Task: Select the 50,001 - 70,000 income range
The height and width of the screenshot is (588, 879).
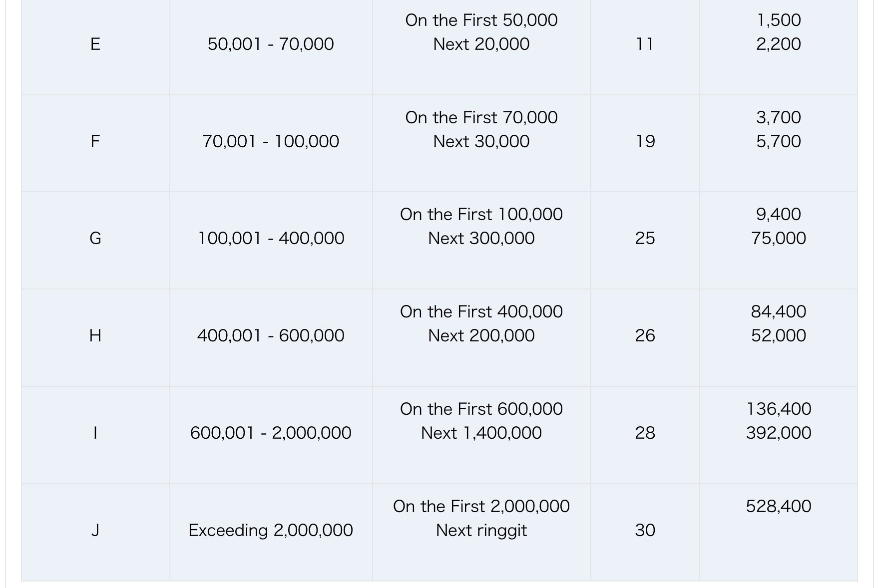Action: tap(271, 44)
